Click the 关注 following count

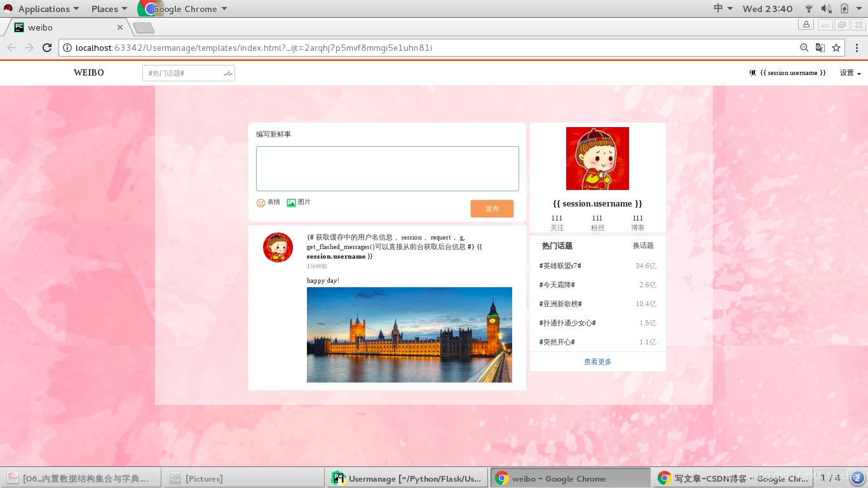(557, 222)
